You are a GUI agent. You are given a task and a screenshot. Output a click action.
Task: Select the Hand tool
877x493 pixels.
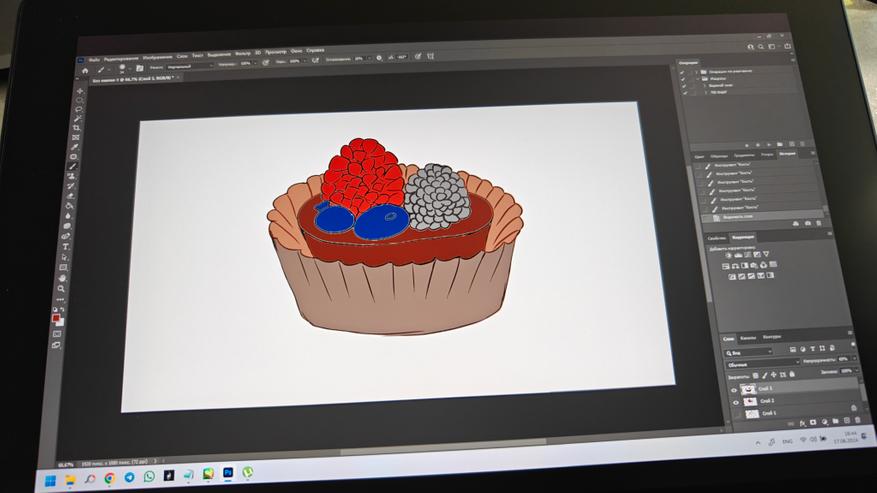[62, 278]
